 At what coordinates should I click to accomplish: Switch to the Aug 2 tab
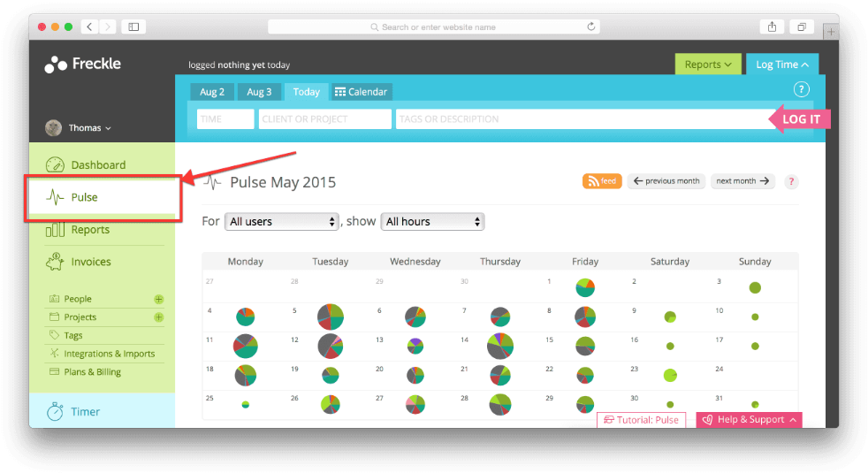point(211,92)
